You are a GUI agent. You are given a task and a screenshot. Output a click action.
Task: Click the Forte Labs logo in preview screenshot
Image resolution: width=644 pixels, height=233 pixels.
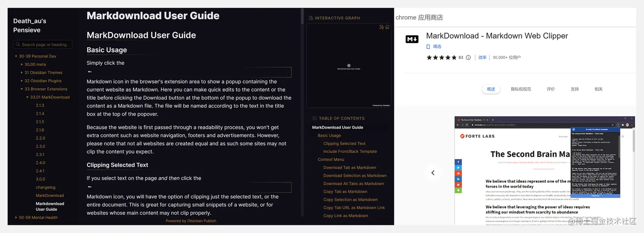click(477, 136)
